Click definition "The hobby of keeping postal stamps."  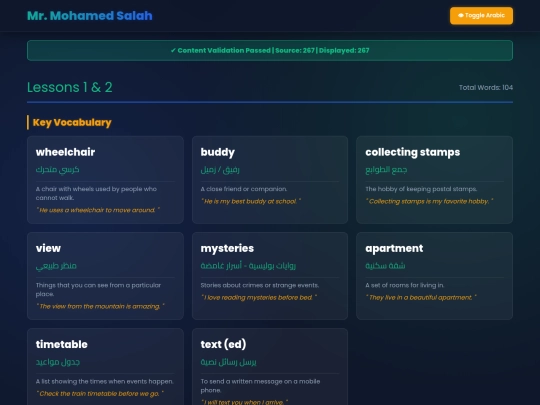coord(421,189)
